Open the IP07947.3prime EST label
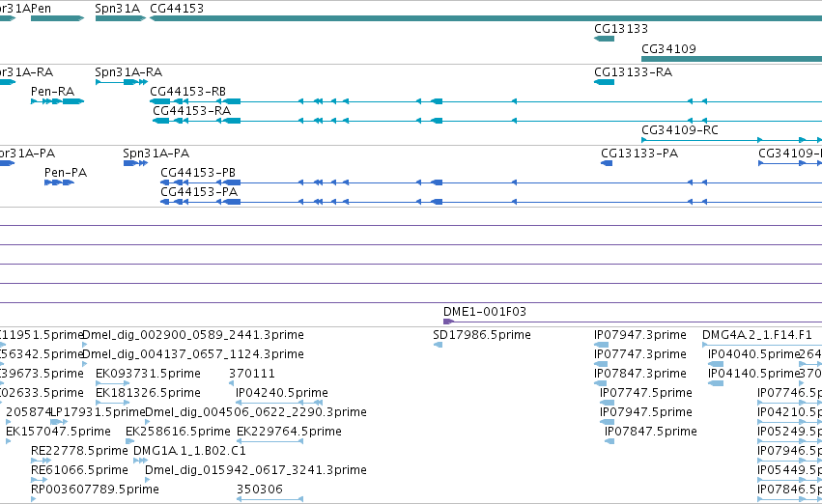The image size is (822, 504). 640,335
